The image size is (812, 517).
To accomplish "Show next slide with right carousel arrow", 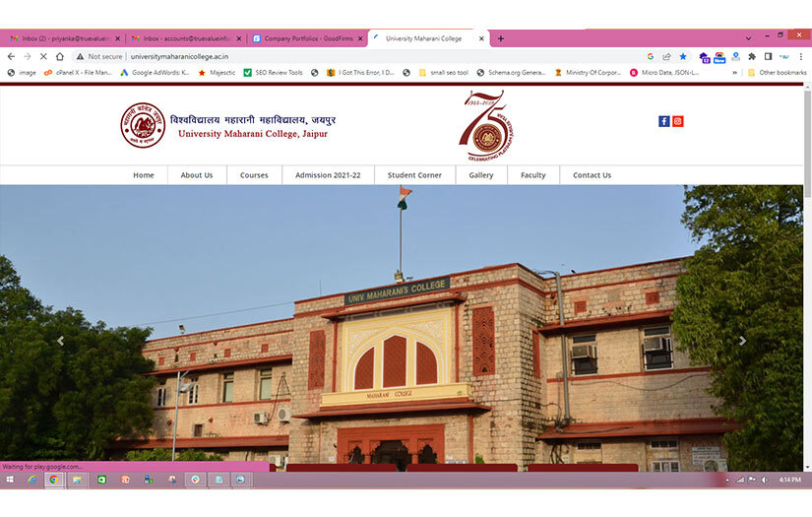I will click(742, 341).
